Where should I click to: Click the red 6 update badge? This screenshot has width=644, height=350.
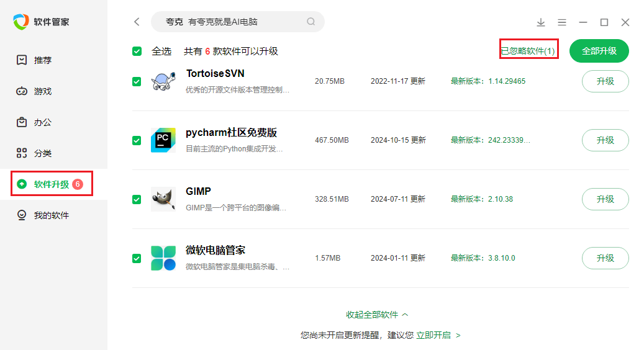78,184
